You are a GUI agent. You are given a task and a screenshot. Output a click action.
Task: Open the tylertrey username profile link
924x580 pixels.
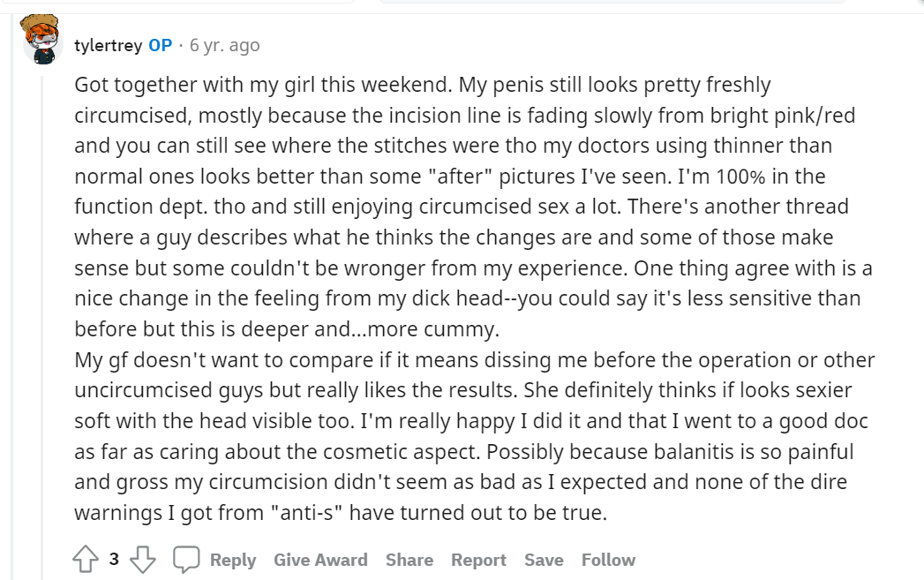tap(109, 45)
